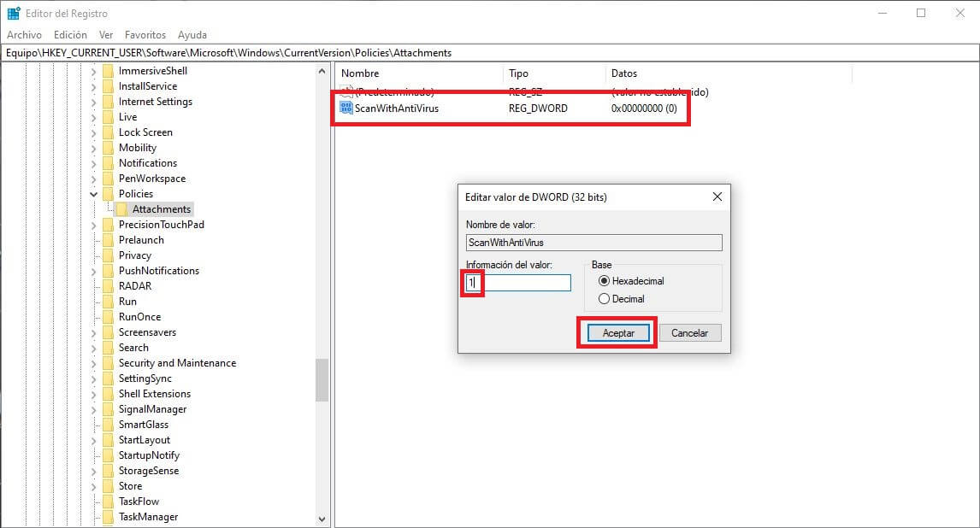Image resolution: width=980 pixels, height=528 pixels.
Task: Click the tree scrollbar down arrow
Action: [322, 519]
